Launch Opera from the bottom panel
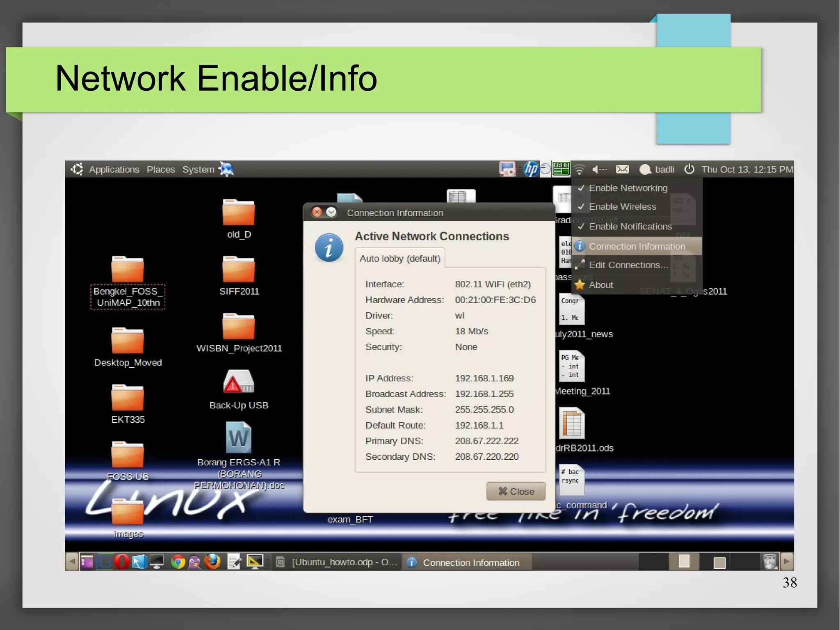The image size is (840, 630). point(122,561)
